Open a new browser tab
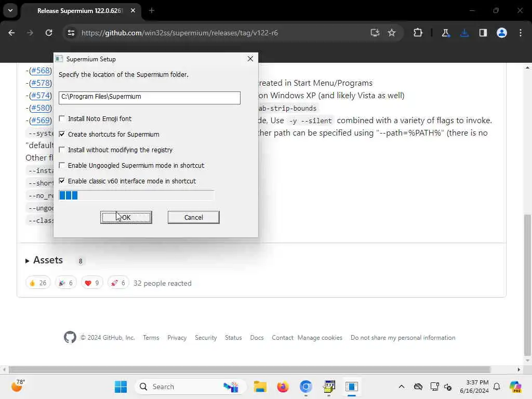Image resolution: width=532 pixels, height=399 pixels. coord(152,10)
